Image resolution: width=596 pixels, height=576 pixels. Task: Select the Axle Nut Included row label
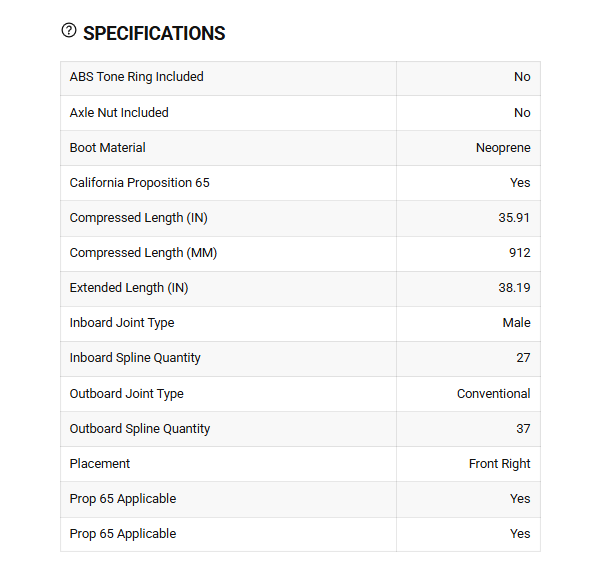119,113
